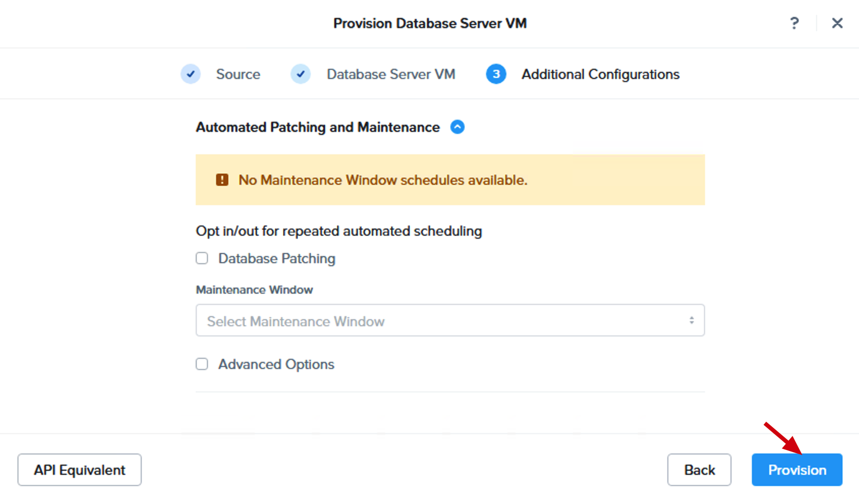The height and width of the screenshot is (504, 859).
Task: Click the Database Patching label text
Action: 277,259
